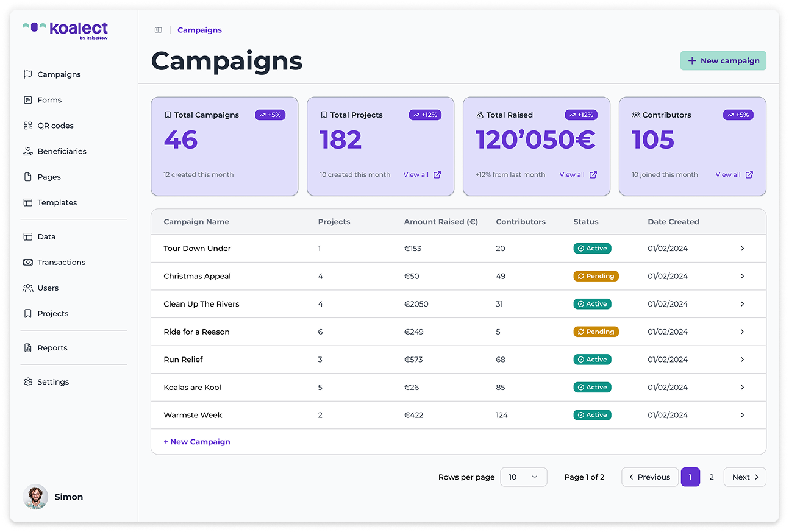The width and height of the screenshot is (789, 532).
Task: Click the Campaigns flag icon in sidebar
Action: 27,74
